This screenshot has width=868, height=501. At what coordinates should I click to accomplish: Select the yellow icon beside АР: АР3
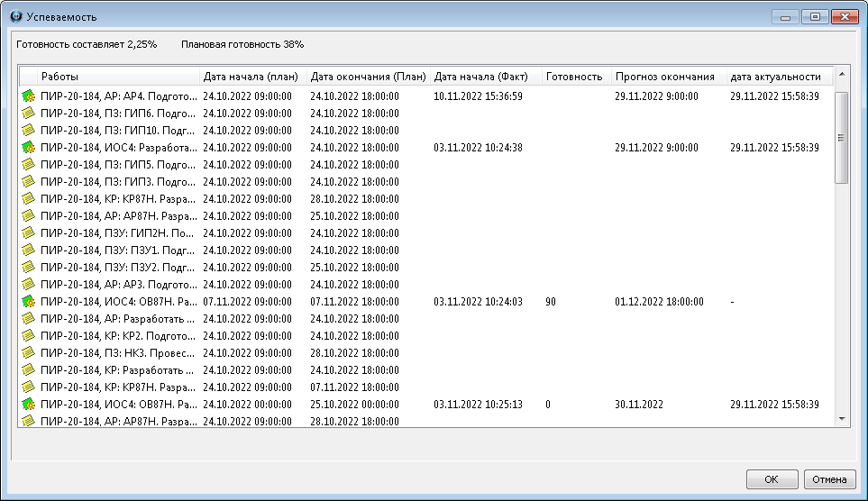tap(28, 285)
